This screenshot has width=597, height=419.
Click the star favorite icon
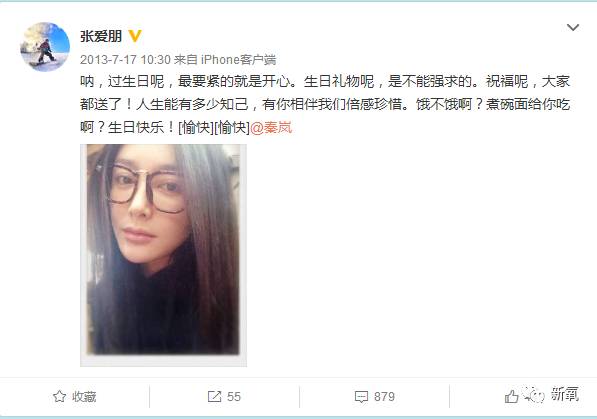(59, 397)
